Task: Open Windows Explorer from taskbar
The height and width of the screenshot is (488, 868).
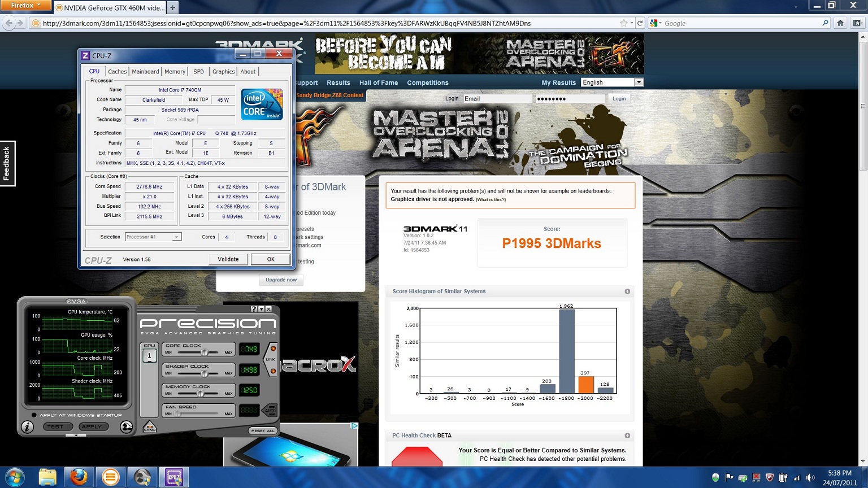Action: pyautogui.click(x=47, y=477)
